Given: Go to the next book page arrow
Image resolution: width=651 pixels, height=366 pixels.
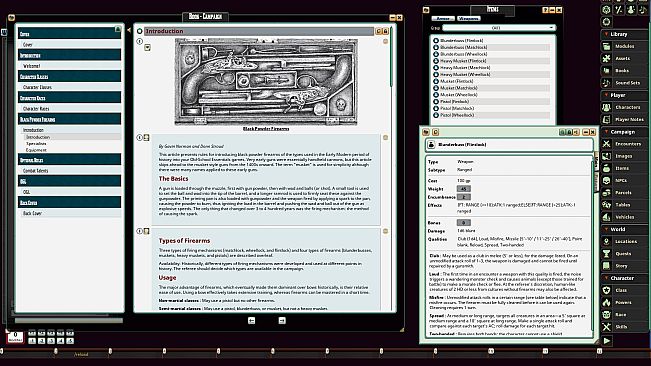Looking at the screenshot, I should coord(282,320).
